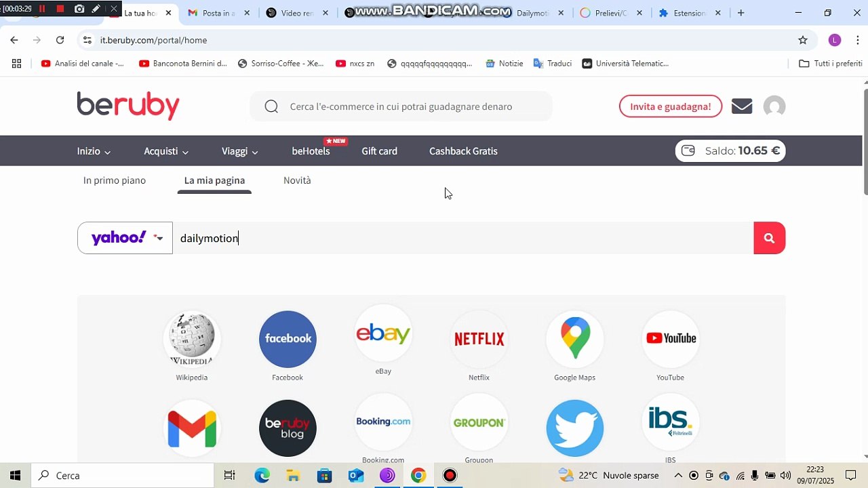The image size is (868, 488).
Task: Focus the e-commerce search field
Action: point(401,106)
